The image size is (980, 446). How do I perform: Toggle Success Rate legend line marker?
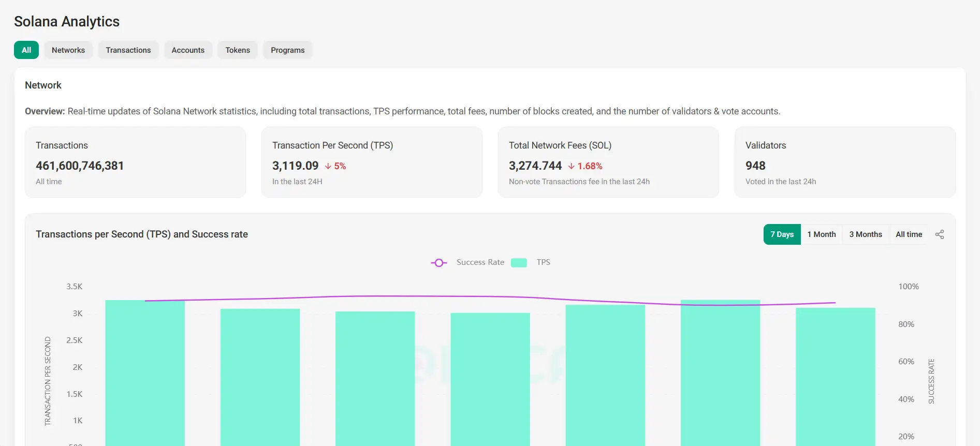438,263
